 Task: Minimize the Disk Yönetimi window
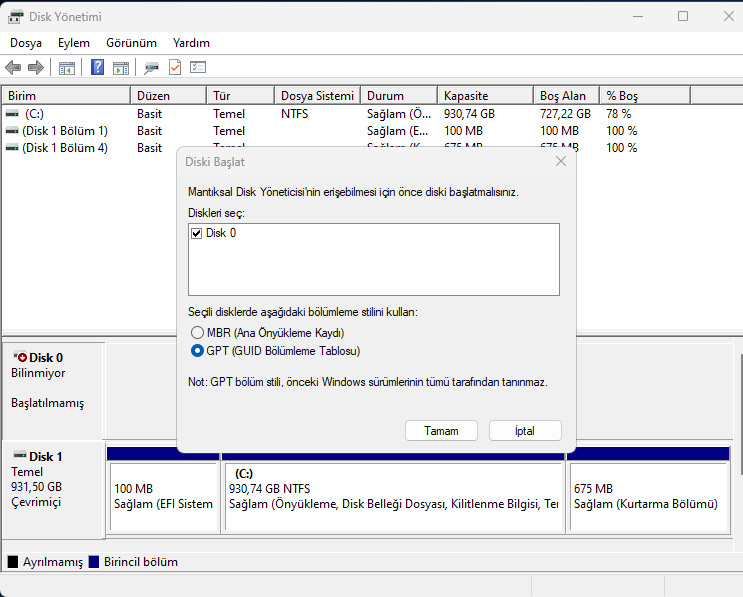[638, 17]
